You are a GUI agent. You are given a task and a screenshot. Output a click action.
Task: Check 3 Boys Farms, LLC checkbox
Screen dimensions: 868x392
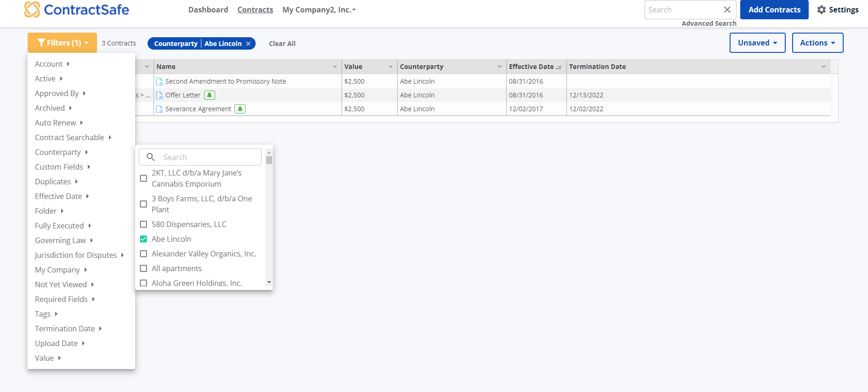tap(143, 204)
